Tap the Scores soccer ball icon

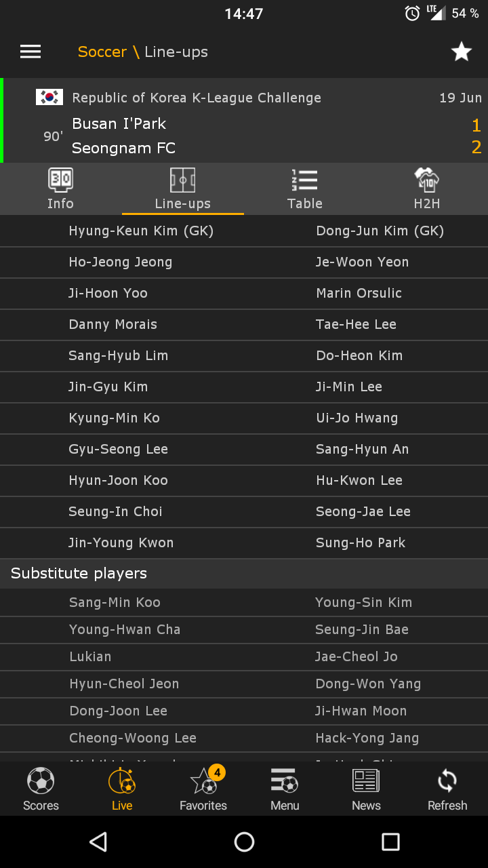click(41, 781)
